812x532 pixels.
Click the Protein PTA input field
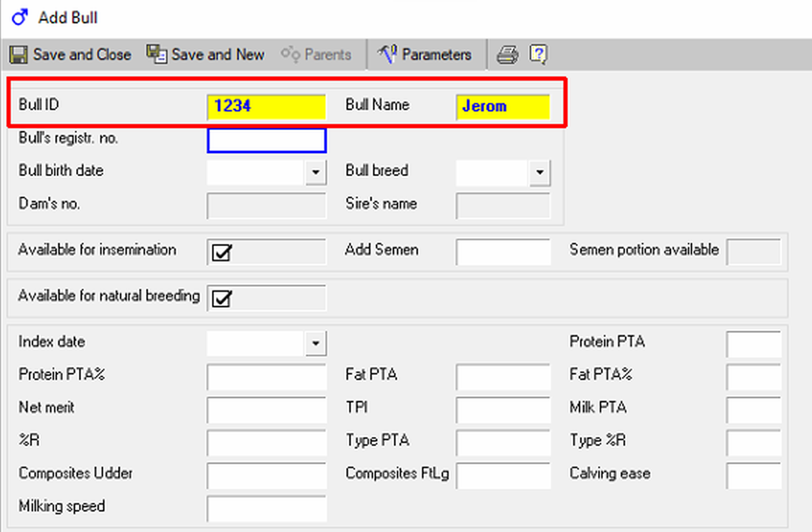pos(754,344)
